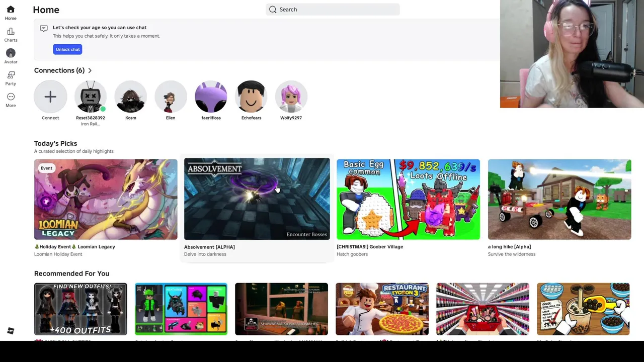Open the green avatar outfits game thumbnail
Screen dimensions: 644x362
pos(181,309)
